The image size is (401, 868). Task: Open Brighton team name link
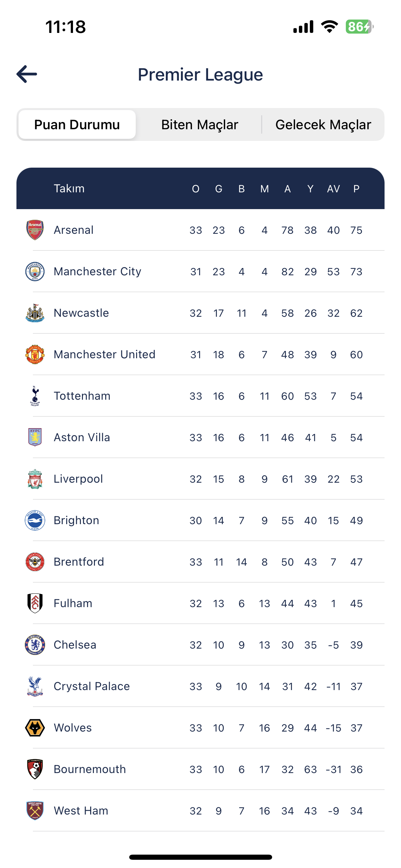(76, 520)
